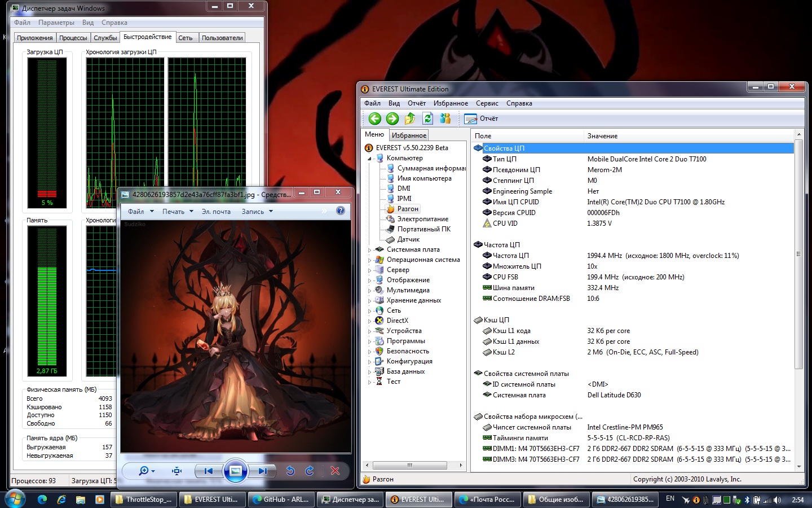Screen dimensions: 812x508
Task: Open the Сервис menu in EVEREST
Action: point(487,103)
